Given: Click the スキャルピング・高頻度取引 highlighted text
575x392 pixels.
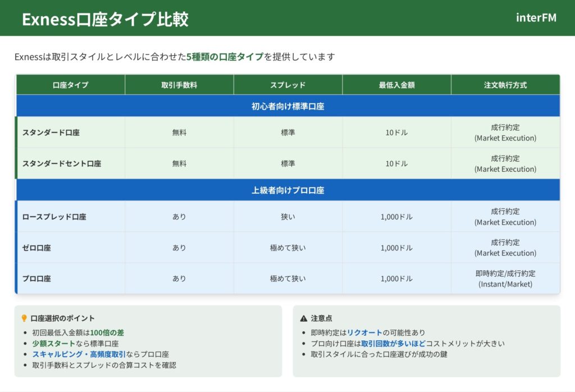Looking at the screenshot, I should tap(78, 354).
